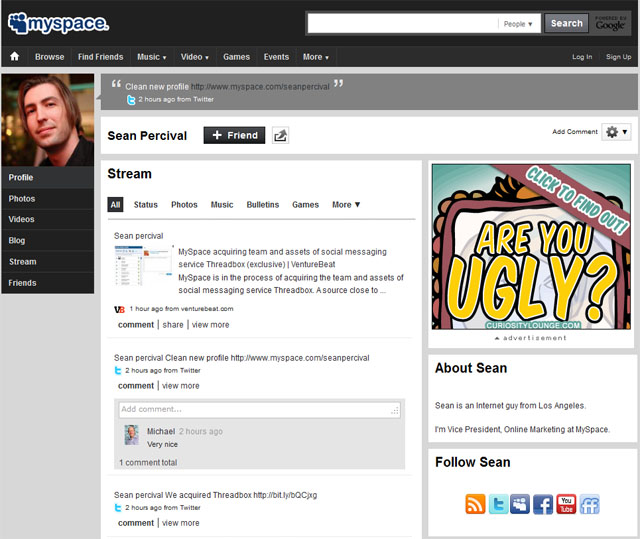
Task: Click Michael's avatar in the comment
Action: click(131, 435)
